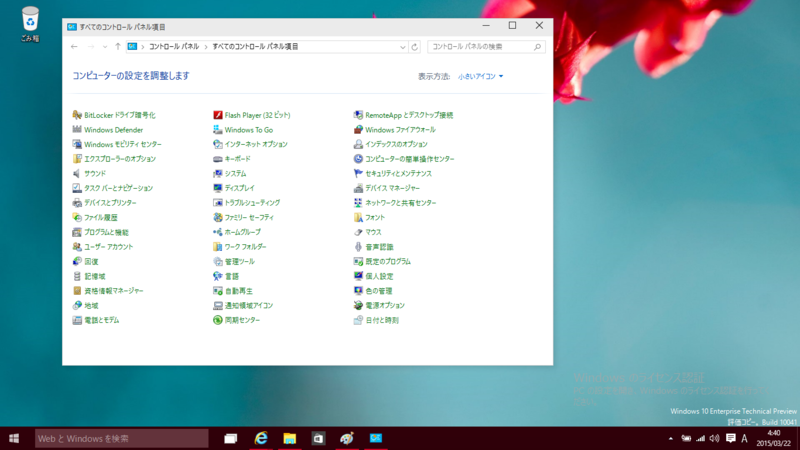Image resolution: width=800 pixels, height=450 pixels.
Task: Expand the address bar history dropdown
Action: [403, 47]
